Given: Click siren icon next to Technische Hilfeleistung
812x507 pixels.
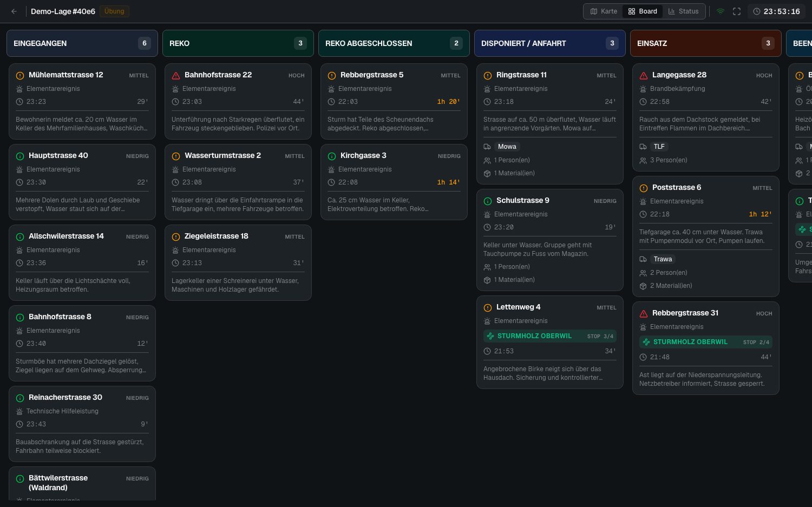Looking at the screenshot, I should 19,411.
